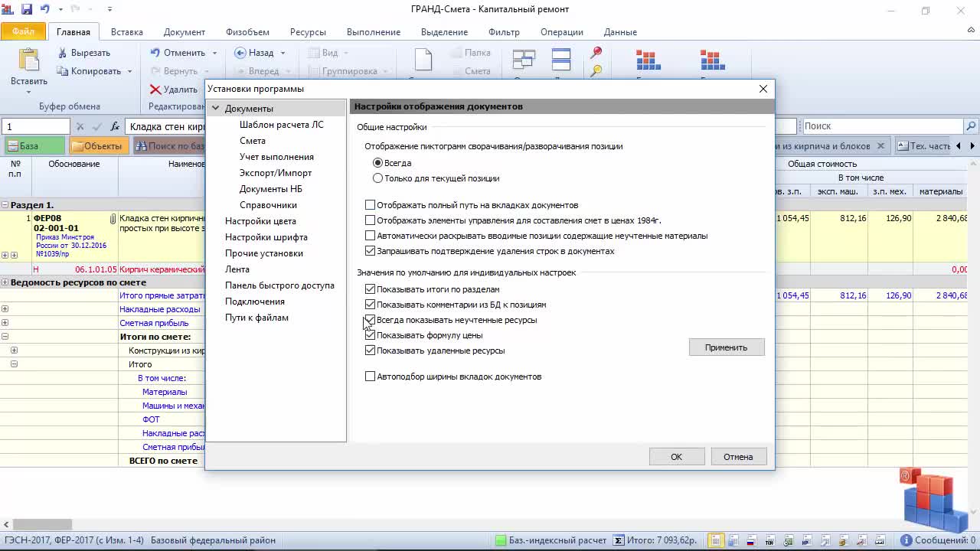The image size is (980, 551).
Task: Collapse the Документы tree node
Action: pos(216,109)
